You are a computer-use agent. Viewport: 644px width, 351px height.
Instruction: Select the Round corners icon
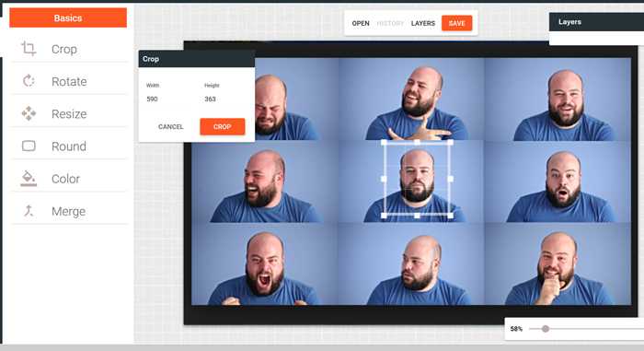point(29,146)
